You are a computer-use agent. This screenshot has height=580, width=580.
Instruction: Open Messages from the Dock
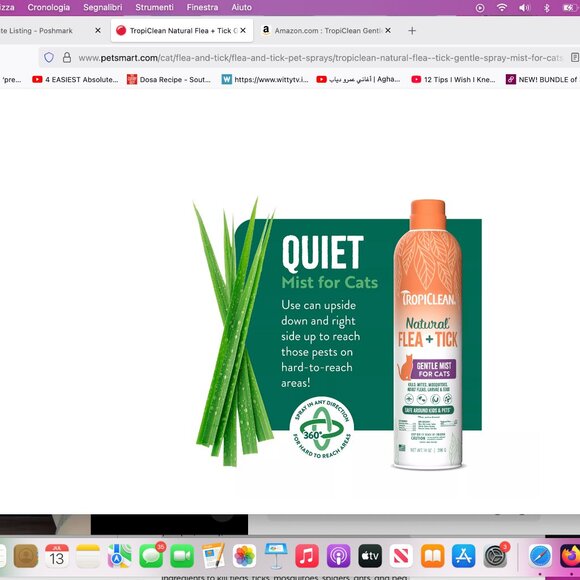click(151, 556)
